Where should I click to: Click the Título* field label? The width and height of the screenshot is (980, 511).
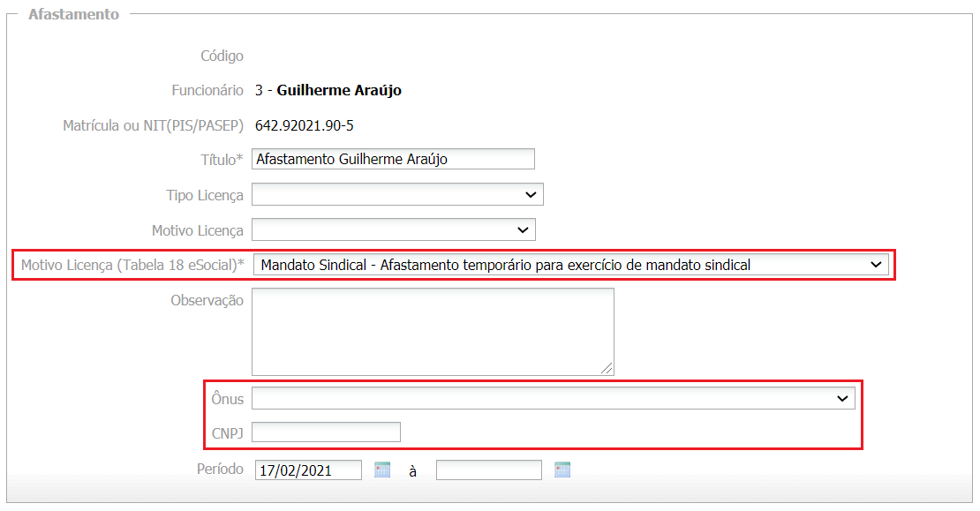click(222, 160)
